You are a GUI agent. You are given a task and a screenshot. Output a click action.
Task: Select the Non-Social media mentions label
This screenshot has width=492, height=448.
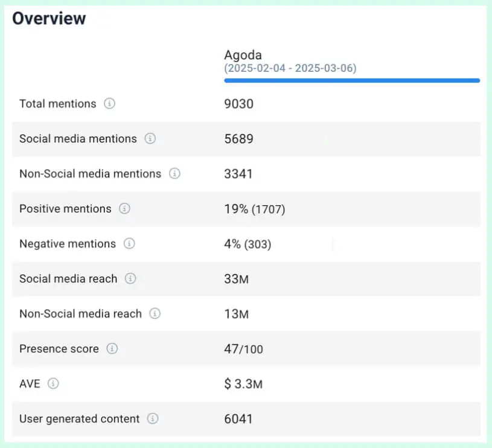[91, 173]
